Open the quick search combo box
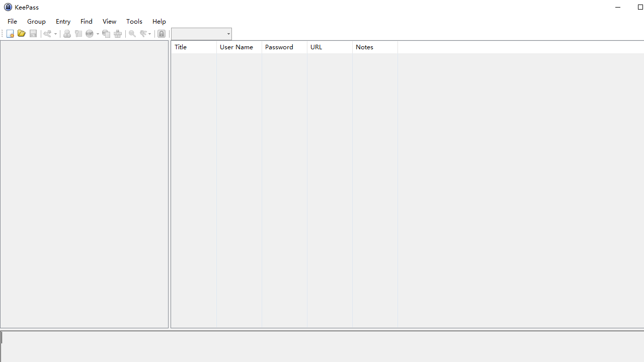 click(201, 34)
